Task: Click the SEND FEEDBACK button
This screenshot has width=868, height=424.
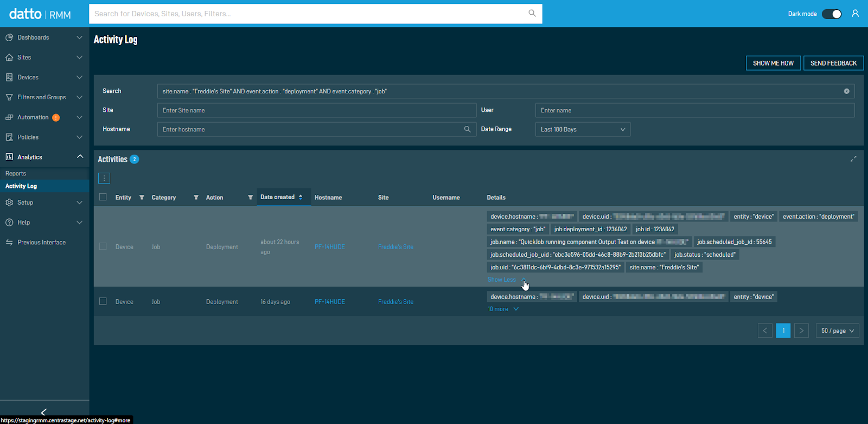Action: (833, 63)
